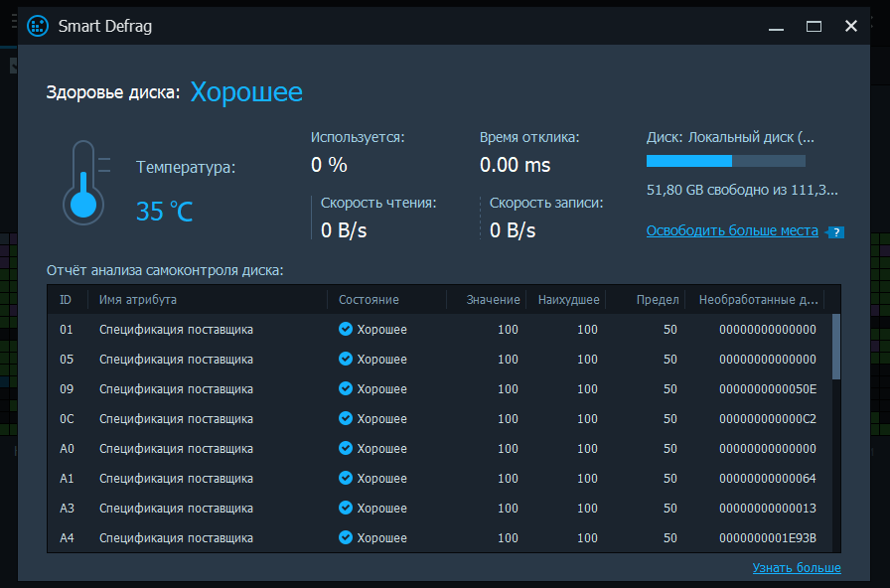Sort by the 'Наихудшее' column header
Viewport: 890px width, 588px height.
[x=569, y=300]
